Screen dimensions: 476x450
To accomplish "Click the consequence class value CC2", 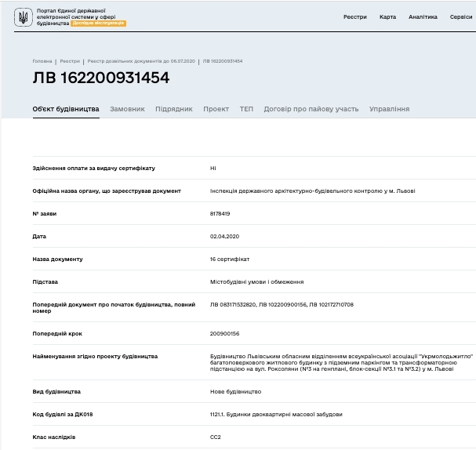I will pyautogui.click(x=215, y=437).
